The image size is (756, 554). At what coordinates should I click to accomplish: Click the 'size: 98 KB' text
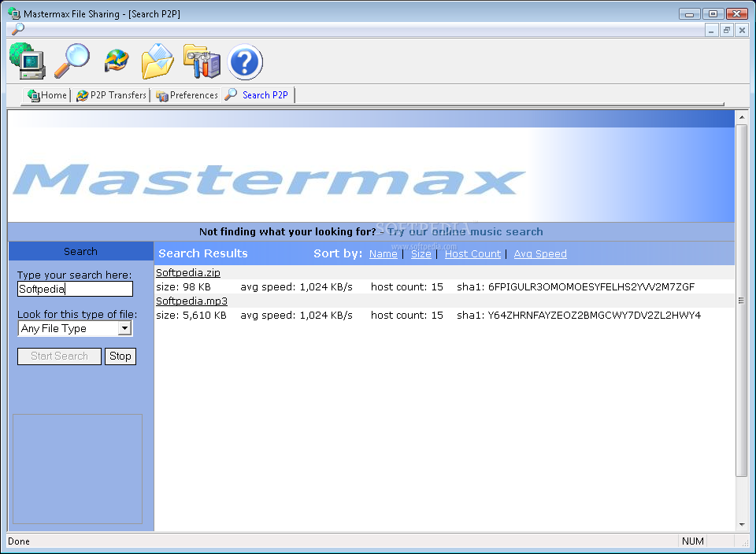tap(183, 287)
